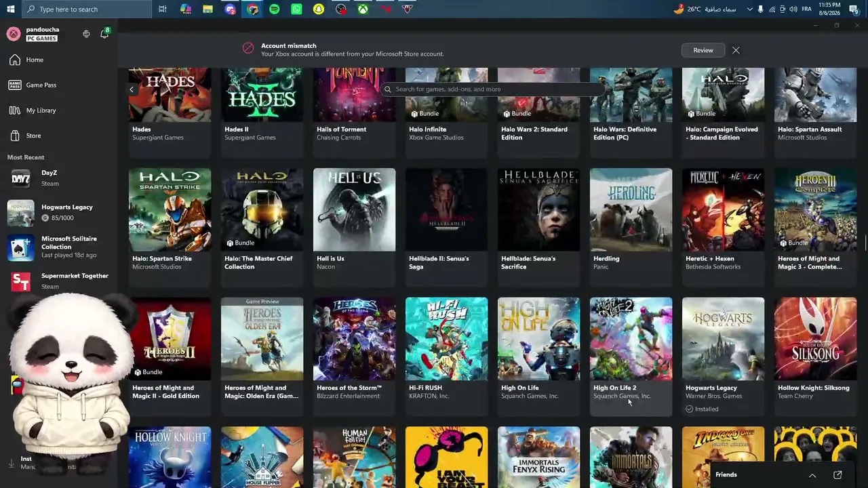This screenshot has width=868, height=488.
Task: Open Heroes of Might and Magic 3 cover
Action: tap(815, 209)
